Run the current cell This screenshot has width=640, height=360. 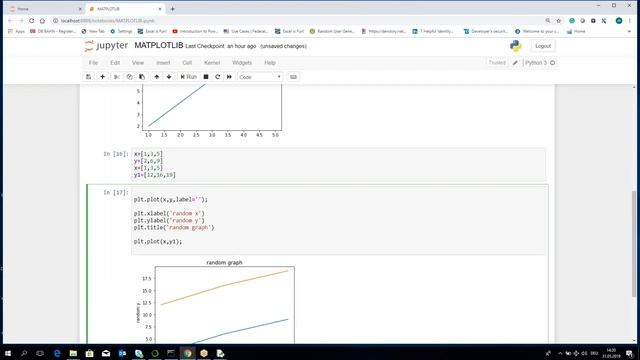[x=188, y=77]
